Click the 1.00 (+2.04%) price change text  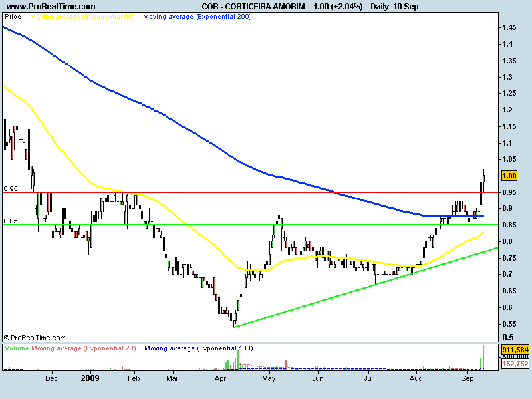(x=338, y=7)
